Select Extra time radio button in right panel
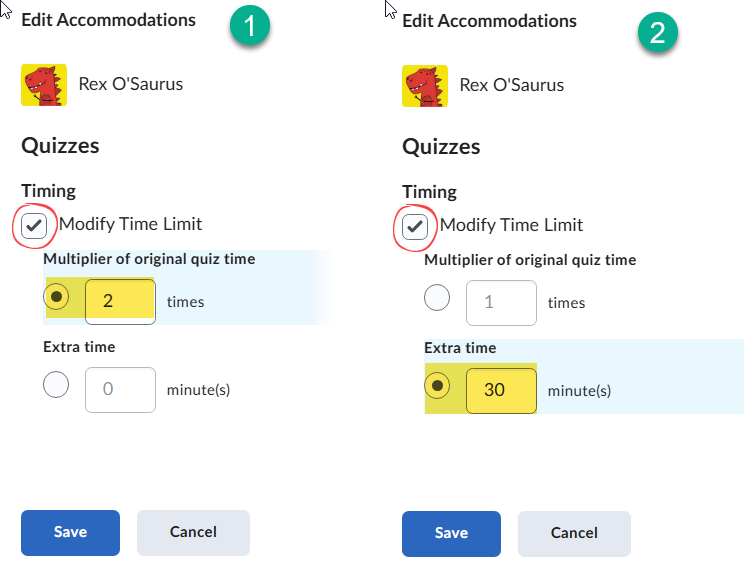Viewport: 744px width, 573px height. (x=438, y=386)
